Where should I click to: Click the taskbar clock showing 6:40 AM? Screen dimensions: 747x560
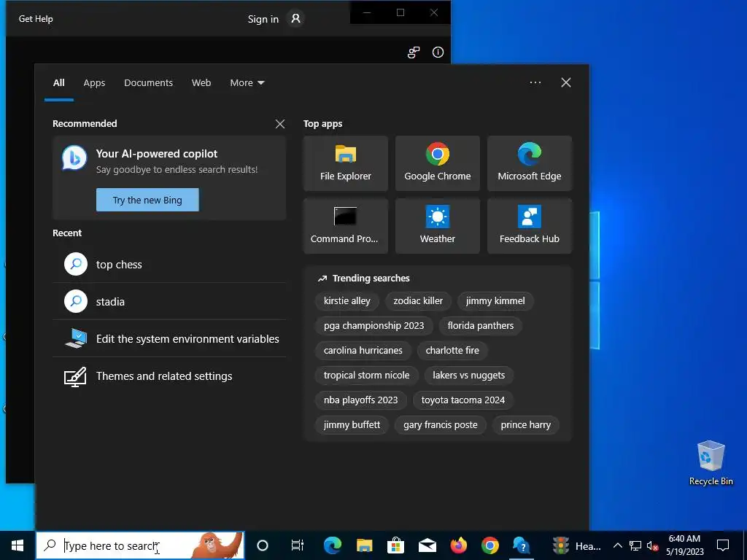coord(684,545)
